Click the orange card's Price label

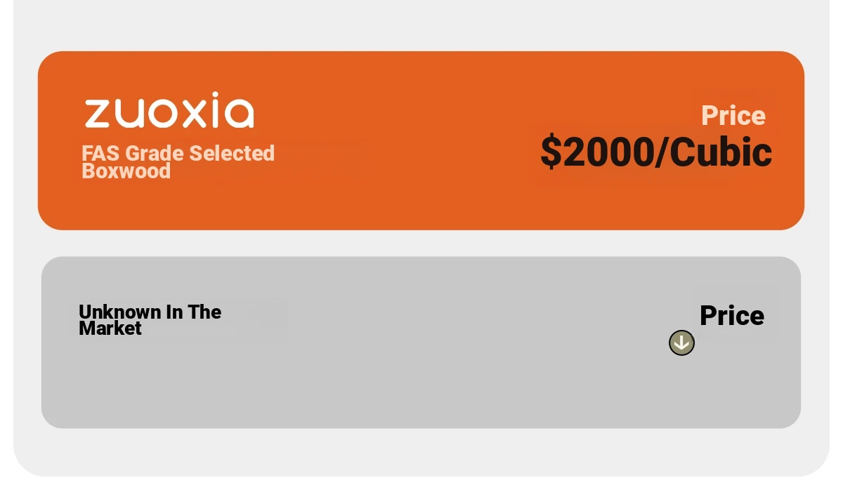point(733,116)
